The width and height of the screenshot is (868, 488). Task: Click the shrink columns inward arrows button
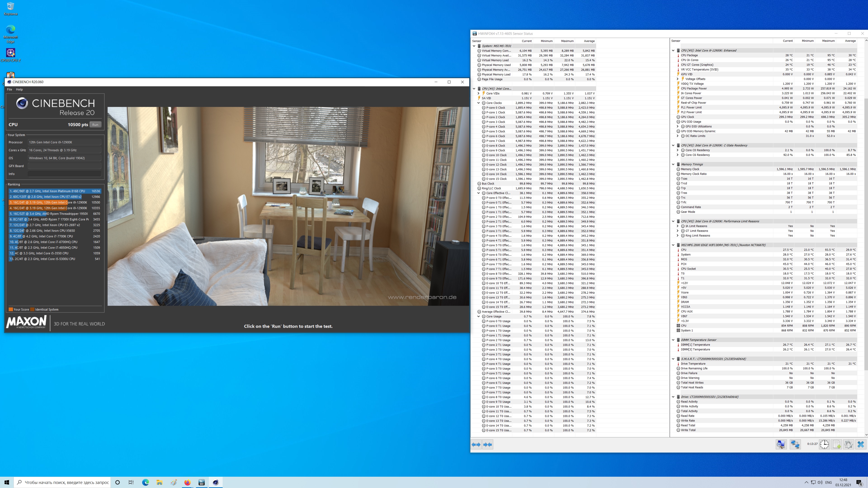488,445
